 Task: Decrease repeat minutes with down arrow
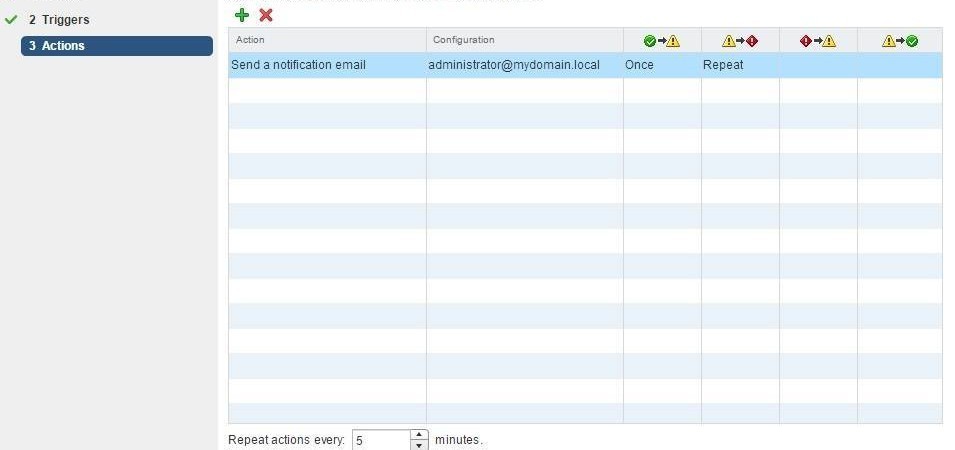(419, 446)
